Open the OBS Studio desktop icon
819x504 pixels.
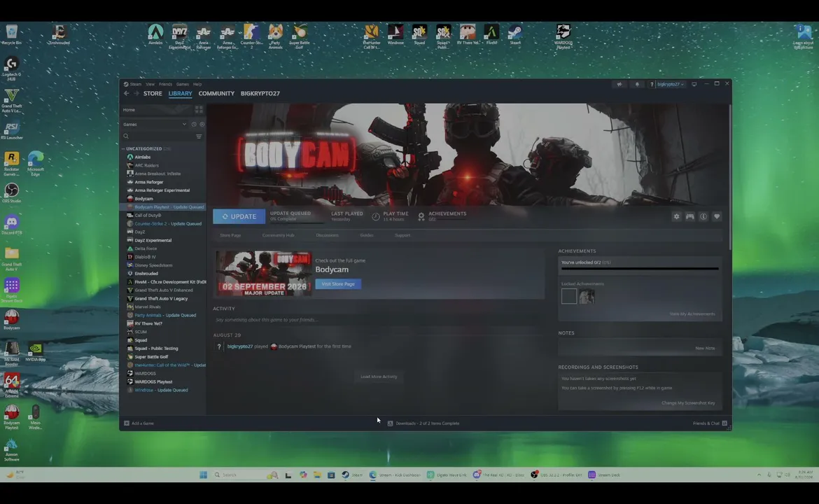point(11,192)
